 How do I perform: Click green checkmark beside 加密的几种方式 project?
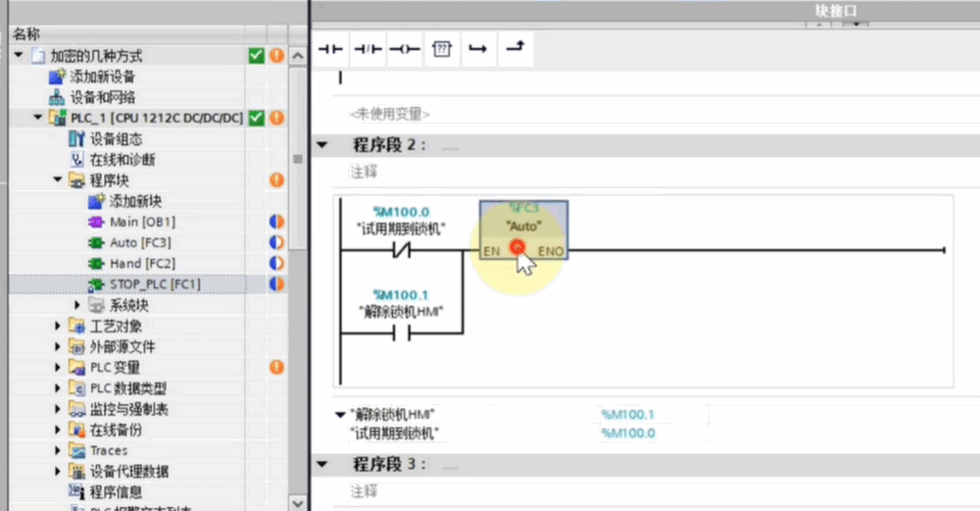tap(257, 57)
